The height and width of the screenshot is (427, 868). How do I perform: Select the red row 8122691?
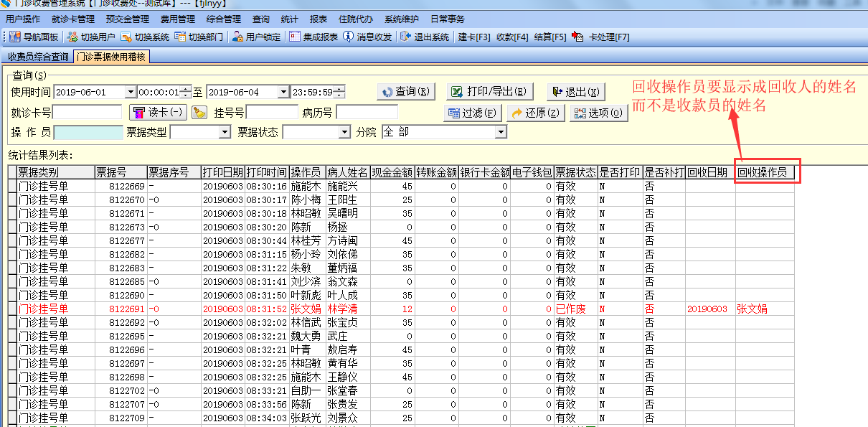click(401, 309)
